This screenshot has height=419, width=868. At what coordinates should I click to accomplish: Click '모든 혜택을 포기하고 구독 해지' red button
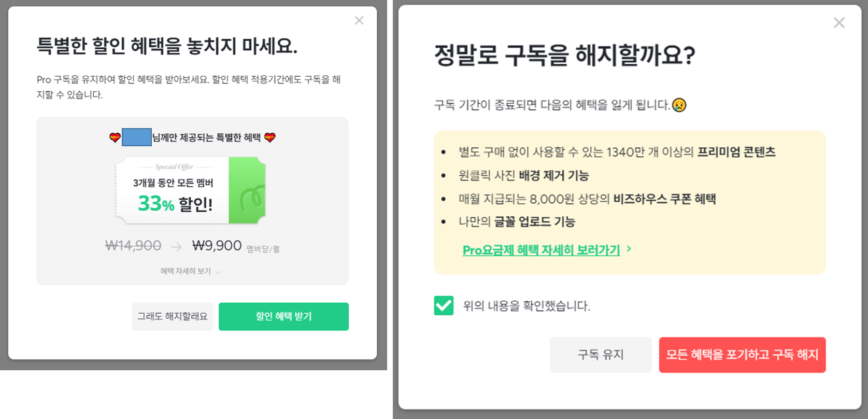[x=742, y=355]
